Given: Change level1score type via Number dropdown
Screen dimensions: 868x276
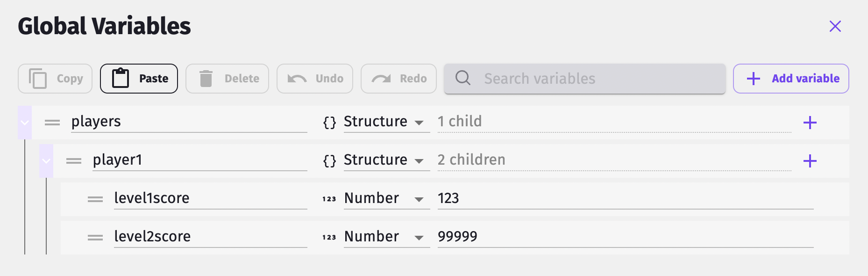Looking at the screenshot, I should [386, 198].
